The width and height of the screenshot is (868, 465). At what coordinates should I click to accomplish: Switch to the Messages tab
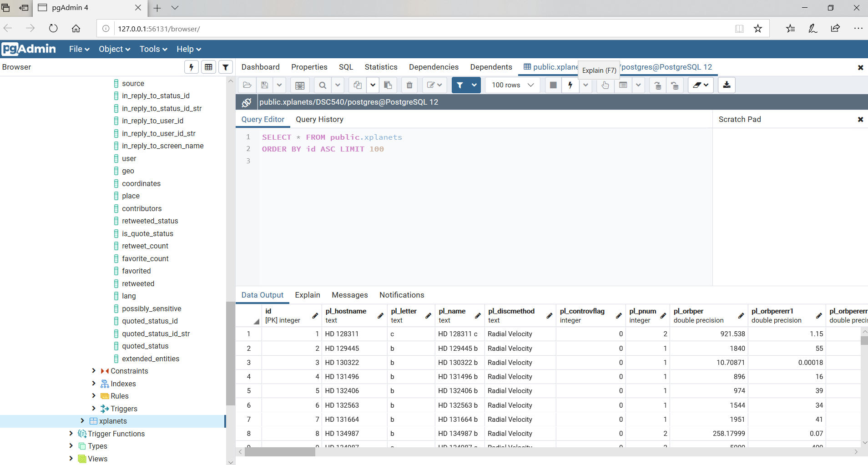349,295
